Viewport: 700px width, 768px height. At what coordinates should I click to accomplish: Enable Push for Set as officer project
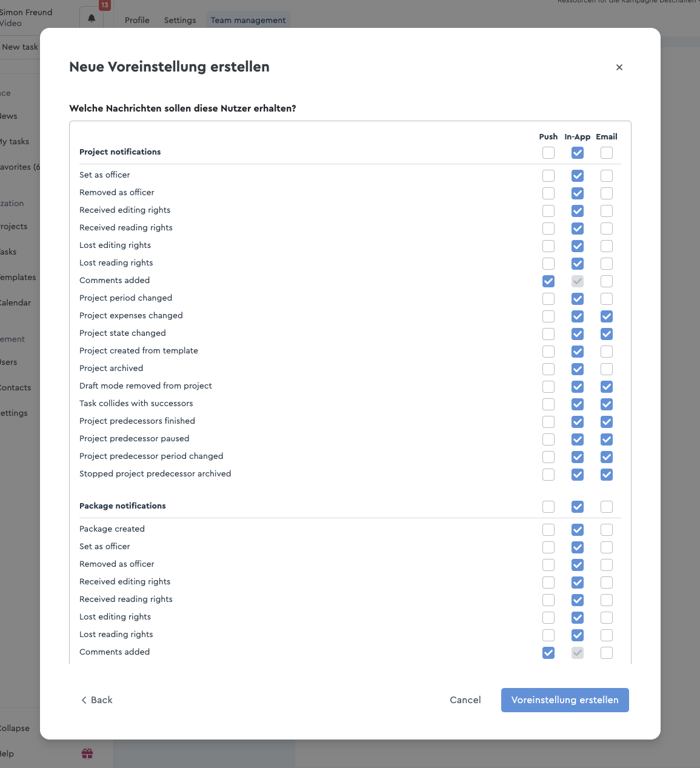[x=548, y=176]
